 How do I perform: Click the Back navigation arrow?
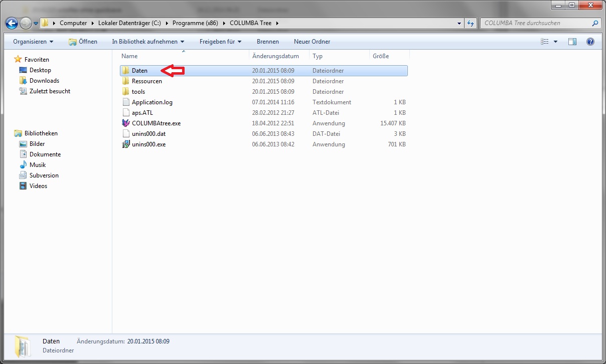(12, 23)
